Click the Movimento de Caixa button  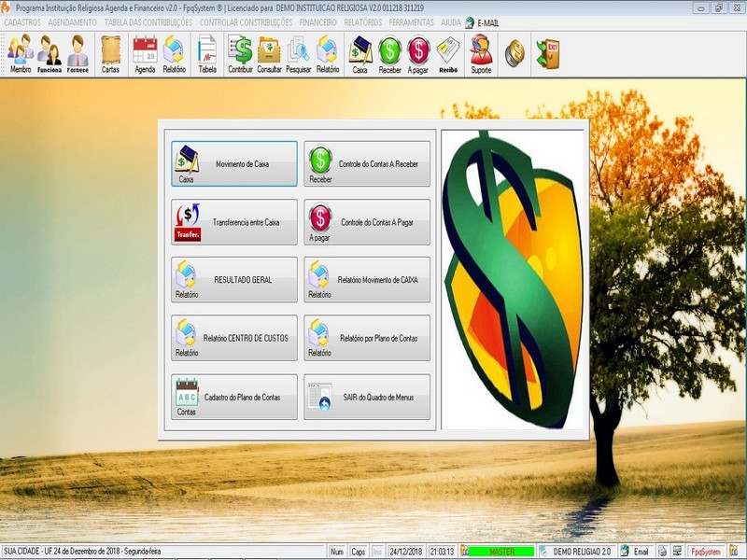click(234, 164)
